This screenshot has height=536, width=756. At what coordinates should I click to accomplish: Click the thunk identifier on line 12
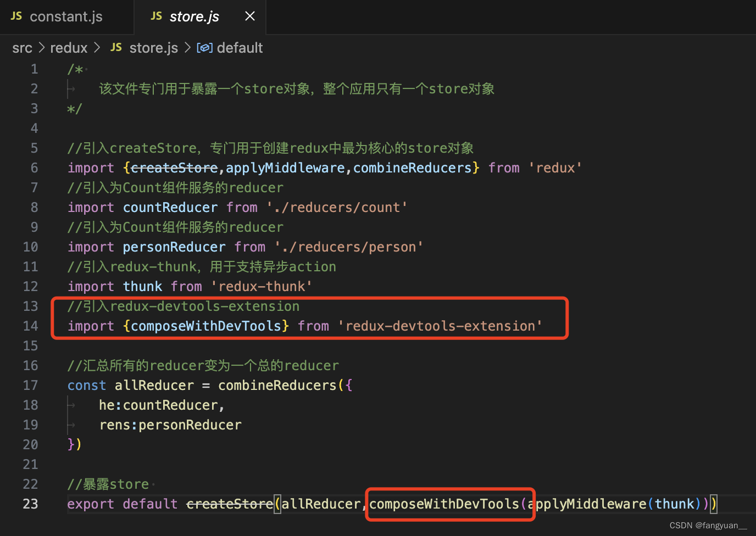point(143,287)
